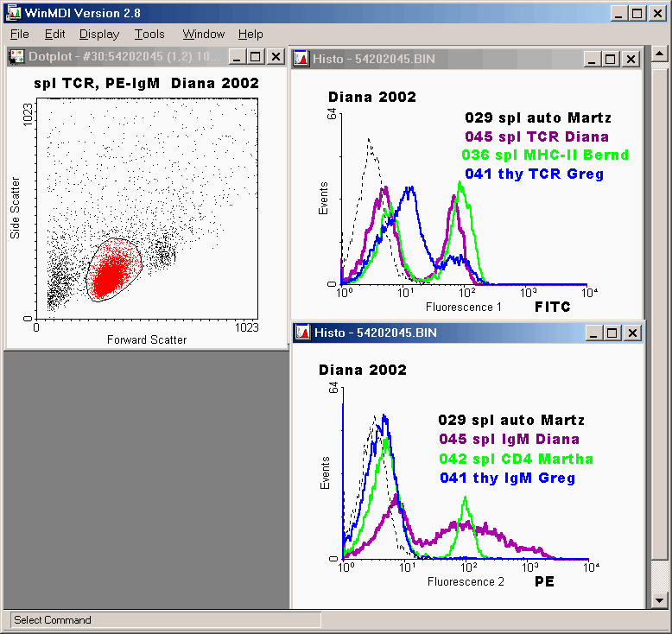Image resolution: width=672 pixels, height=634 pixels.
Task: Click the workspace scrollbar's down arrow
Action: click(658, 599)
